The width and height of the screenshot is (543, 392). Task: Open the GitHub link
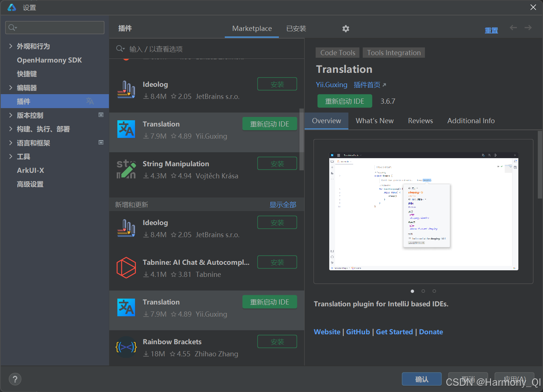click(x=358, y=332)
